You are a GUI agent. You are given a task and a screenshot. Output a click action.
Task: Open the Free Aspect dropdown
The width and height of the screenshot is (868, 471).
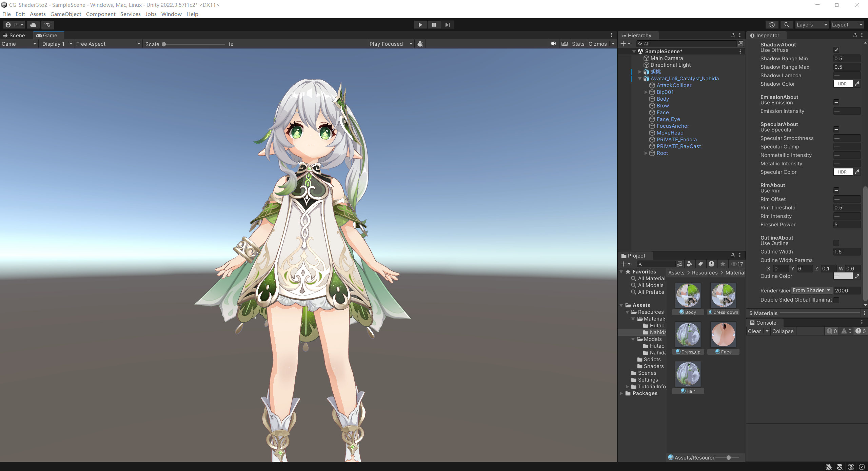coord(108,44)
